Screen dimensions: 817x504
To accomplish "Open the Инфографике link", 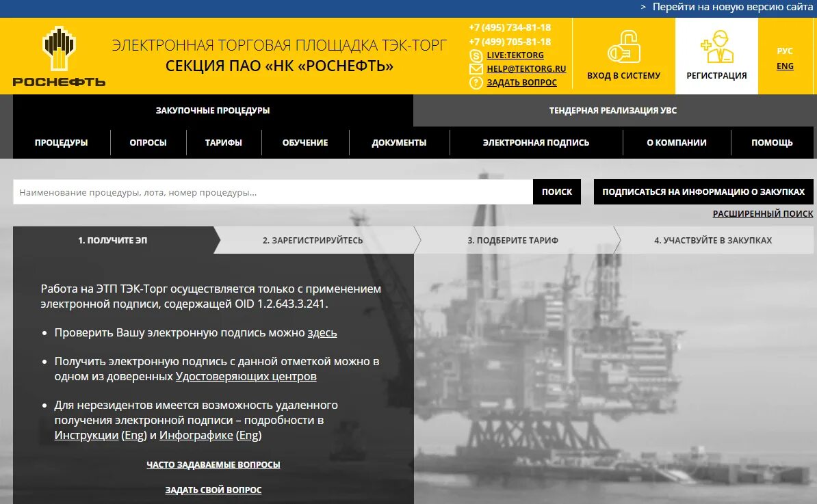I will [196, 435].
